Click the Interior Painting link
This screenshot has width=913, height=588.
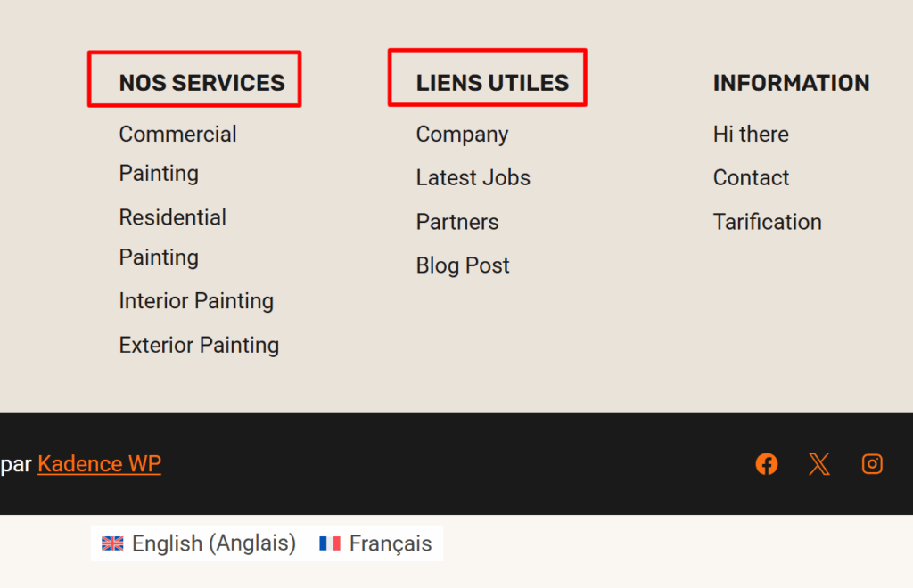[196, 301]
